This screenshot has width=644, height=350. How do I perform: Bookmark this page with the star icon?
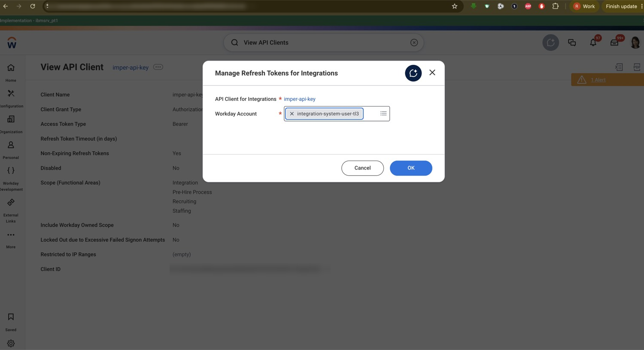455,6
